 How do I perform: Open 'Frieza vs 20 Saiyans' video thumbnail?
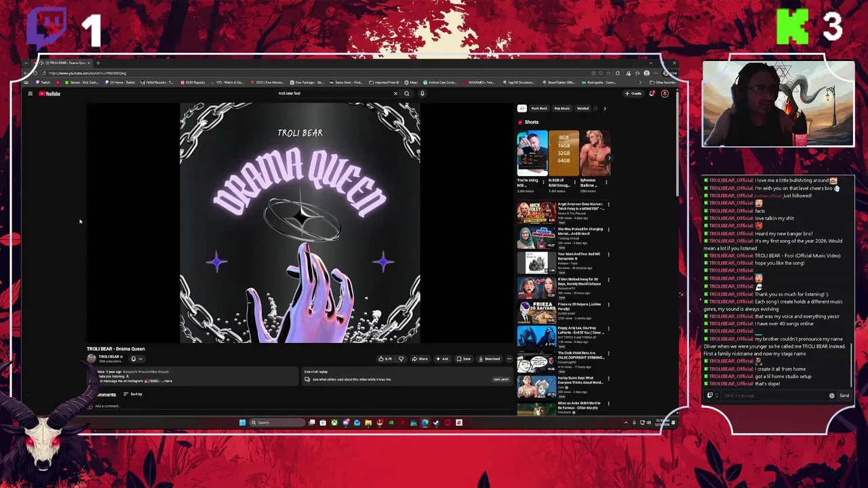coord(536,312)
